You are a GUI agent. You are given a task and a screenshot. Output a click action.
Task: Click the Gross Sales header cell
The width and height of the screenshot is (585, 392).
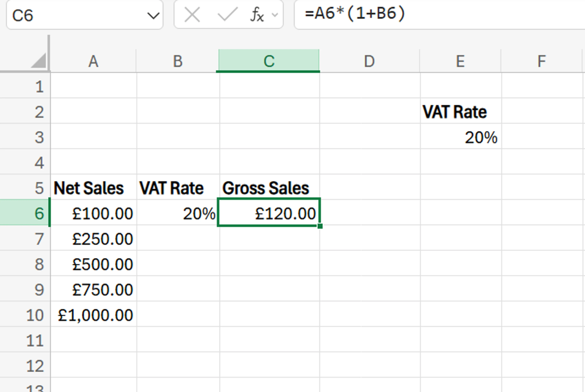pos(269,188)
